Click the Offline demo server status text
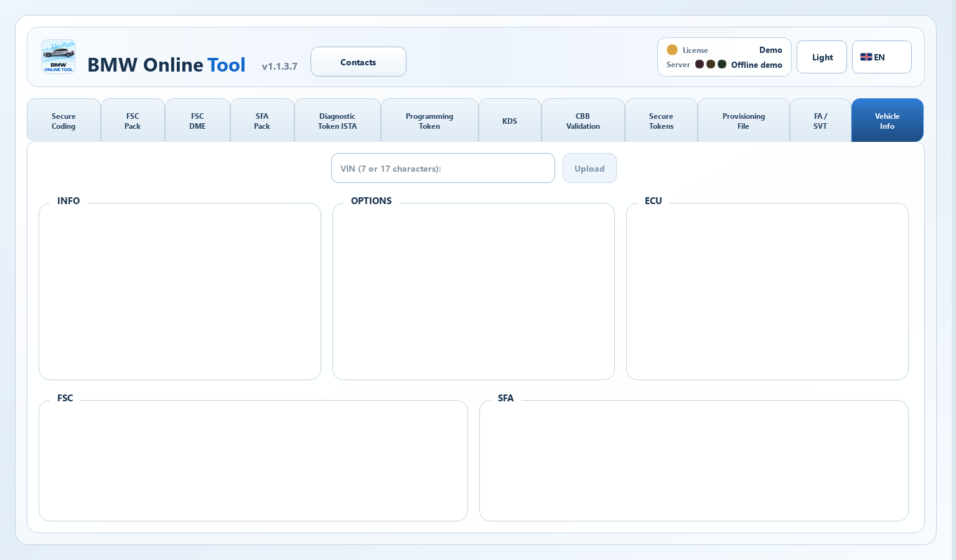Viewport: 956px width, 560px height. (757, 65)
